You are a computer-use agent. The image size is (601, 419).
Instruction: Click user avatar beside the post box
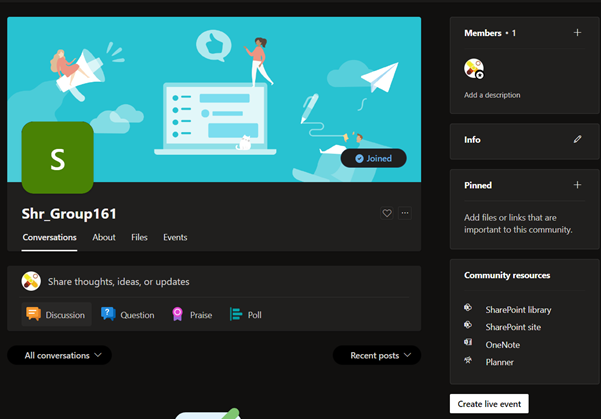tap(31, 281)
